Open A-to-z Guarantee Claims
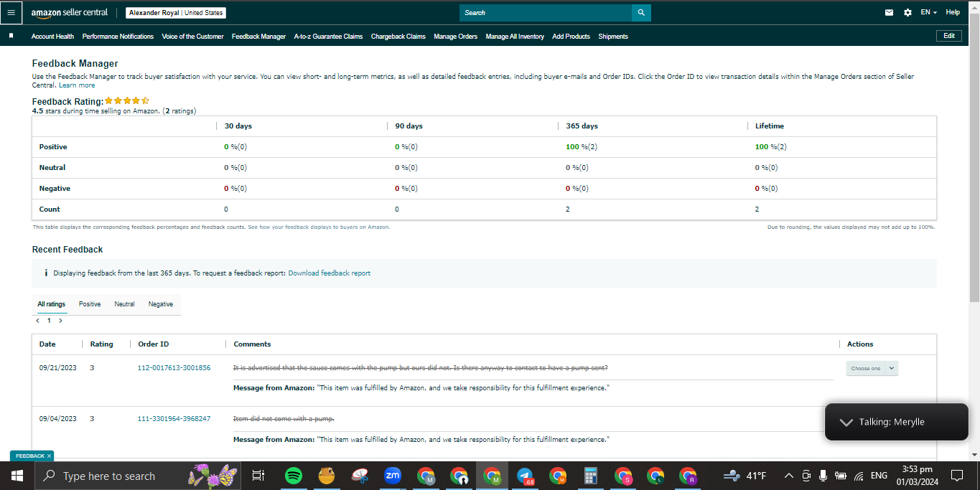 [x=328, y=37]
